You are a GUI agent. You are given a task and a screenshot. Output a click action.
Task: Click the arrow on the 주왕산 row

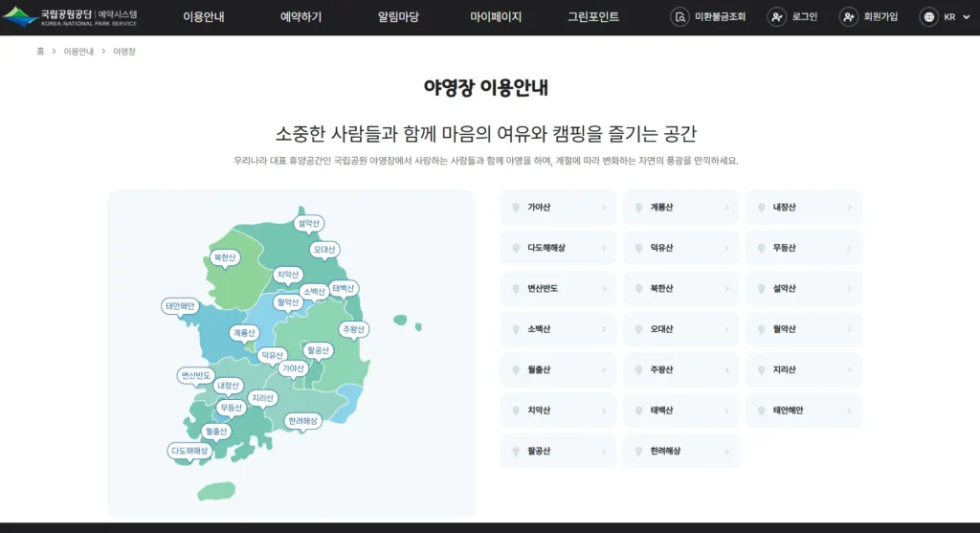pos(726,370)
